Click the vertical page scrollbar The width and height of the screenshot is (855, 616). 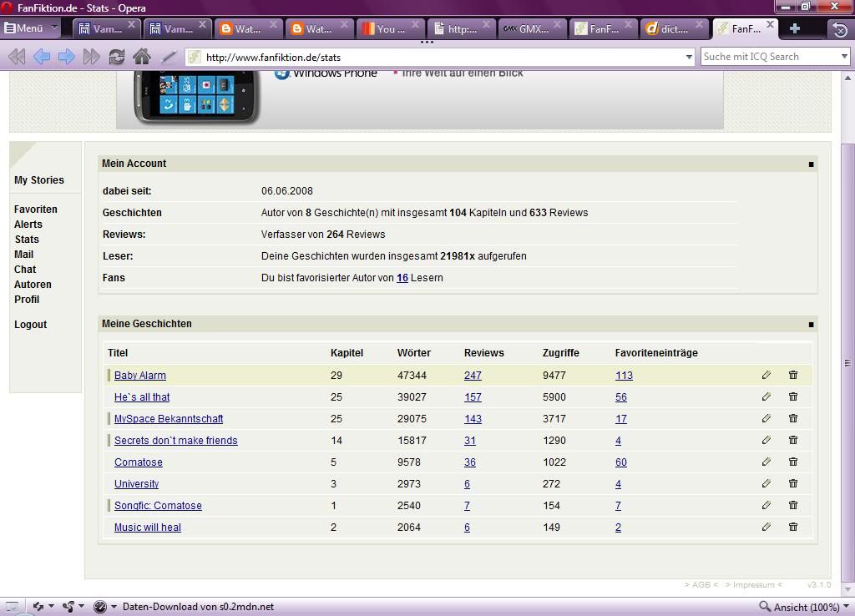(847, 363)
